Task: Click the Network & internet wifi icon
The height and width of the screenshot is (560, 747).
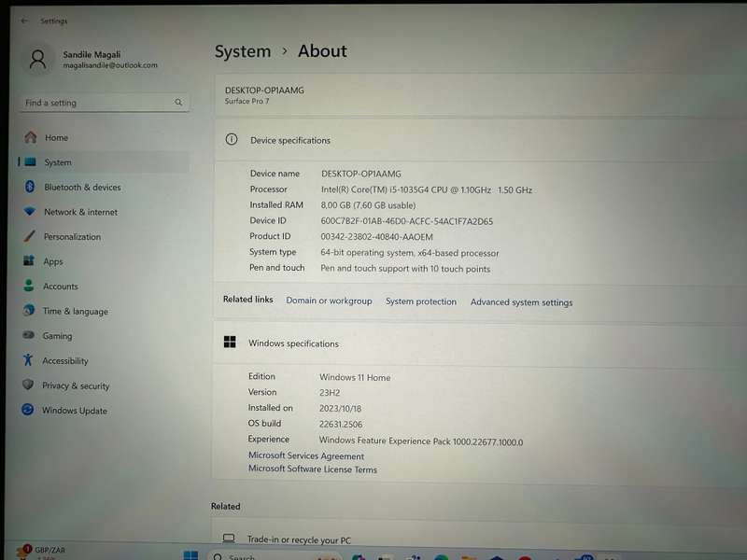Action: pyautogui.click(x=30, y=211)
